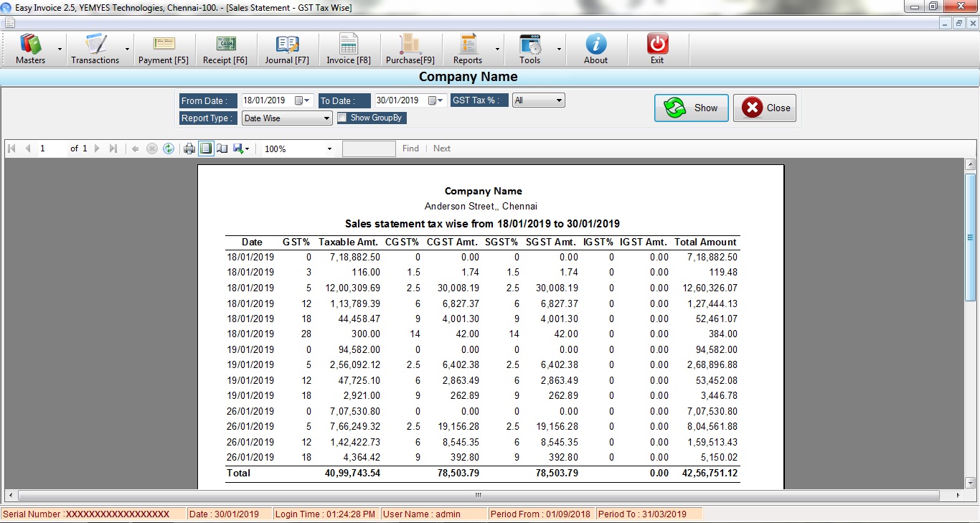Click the Exit power icon
Screen dimensions: 980x523
click(657, 44)
